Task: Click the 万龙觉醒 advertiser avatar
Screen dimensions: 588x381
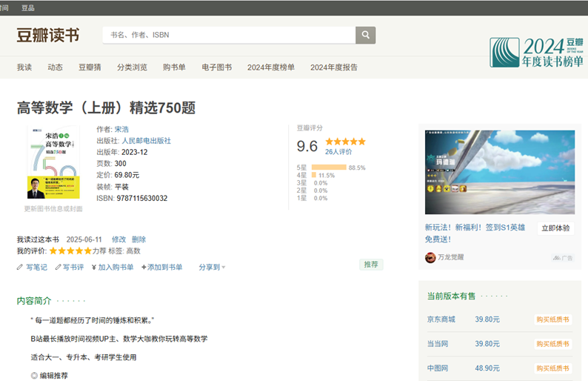Action: click(430, 257)
